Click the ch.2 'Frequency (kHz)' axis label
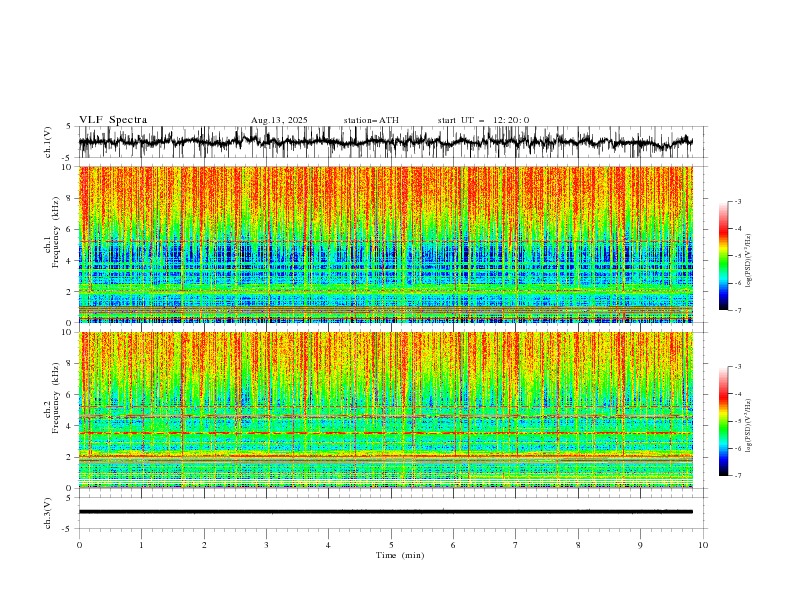792x612 pixels. click(x=55, y=398)
